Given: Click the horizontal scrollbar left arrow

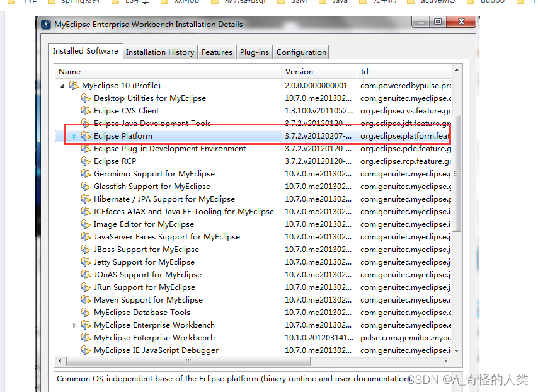Looking at the screenshot, I should 60,361.
